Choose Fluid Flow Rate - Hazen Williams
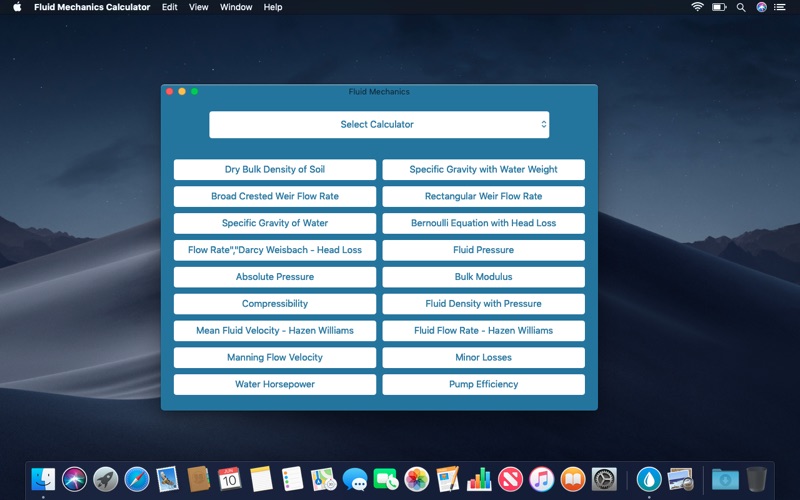The width and height of the screenshot is (800, 500). 483,331
